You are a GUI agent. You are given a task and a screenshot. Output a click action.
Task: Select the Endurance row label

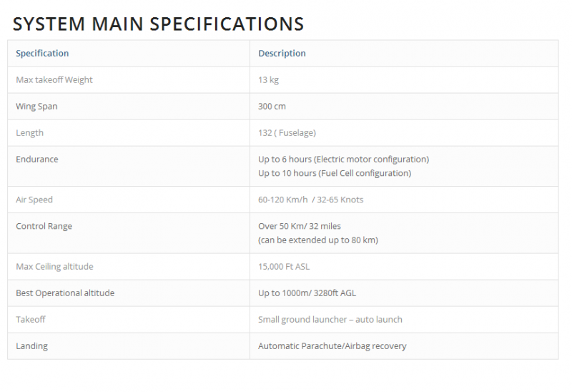[37, 159]
